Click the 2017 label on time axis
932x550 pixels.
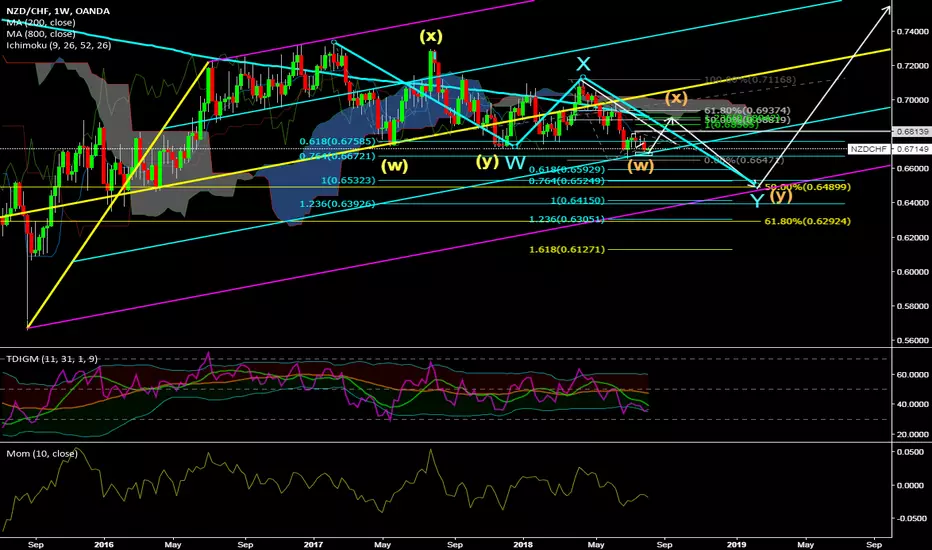click(x=313, y=544)
